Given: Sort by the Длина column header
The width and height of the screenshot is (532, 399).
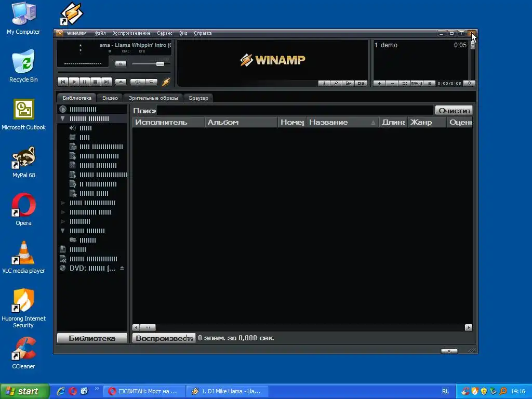Looking at the screenshot, I should pyautogui.click(x=393, y=123).
